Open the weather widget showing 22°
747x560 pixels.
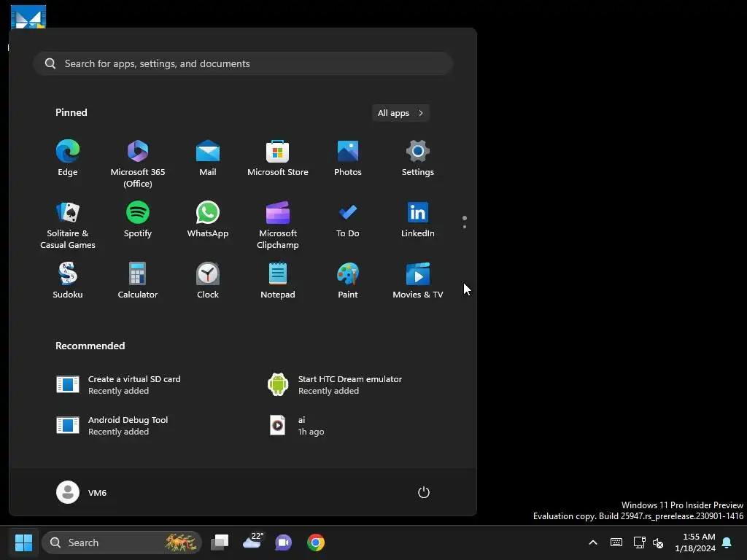click(x=252, y=542)
